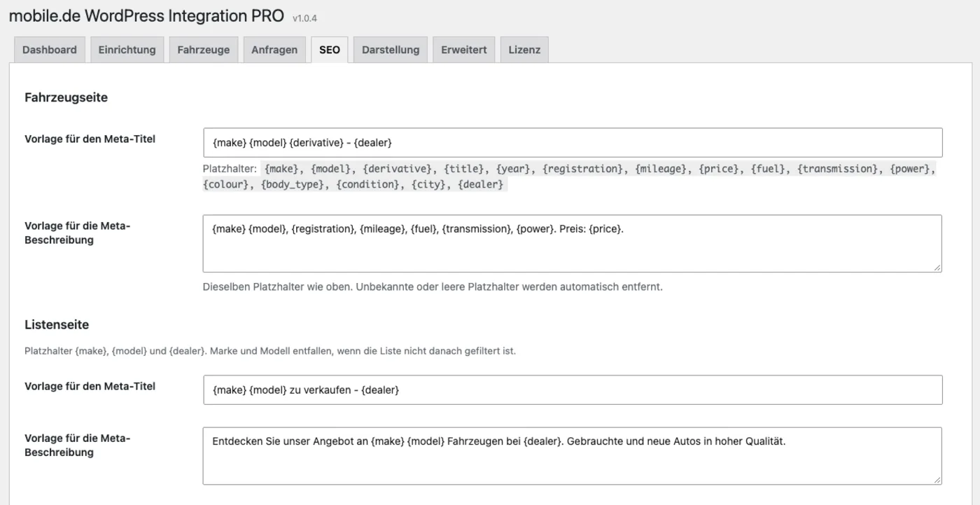Click the Listenseite section heading

pyautogui.click(x=57, y=325)
